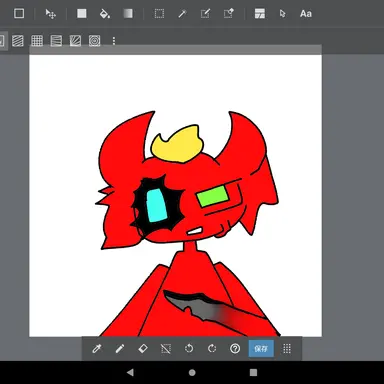Switch to the Pen brush shortcut
This screenshot has height=384, width=384.
pyautogui.click(x=120, y=349)
